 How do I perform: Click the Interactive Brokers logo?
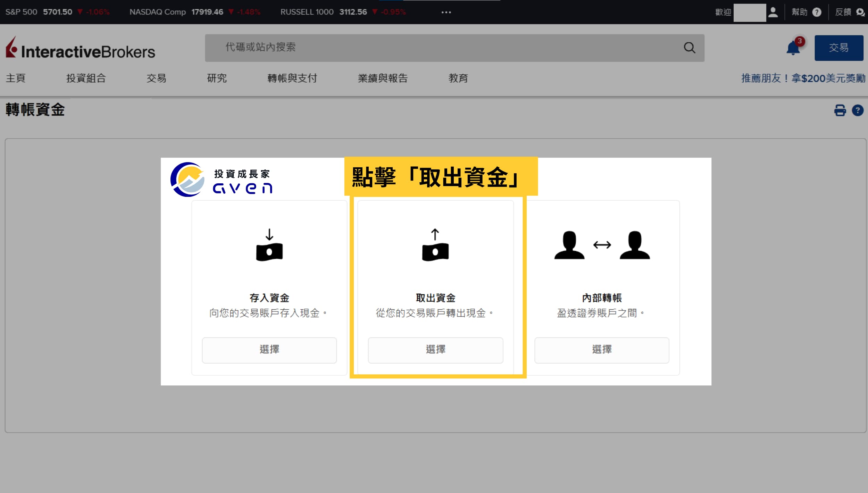(80, 48)
